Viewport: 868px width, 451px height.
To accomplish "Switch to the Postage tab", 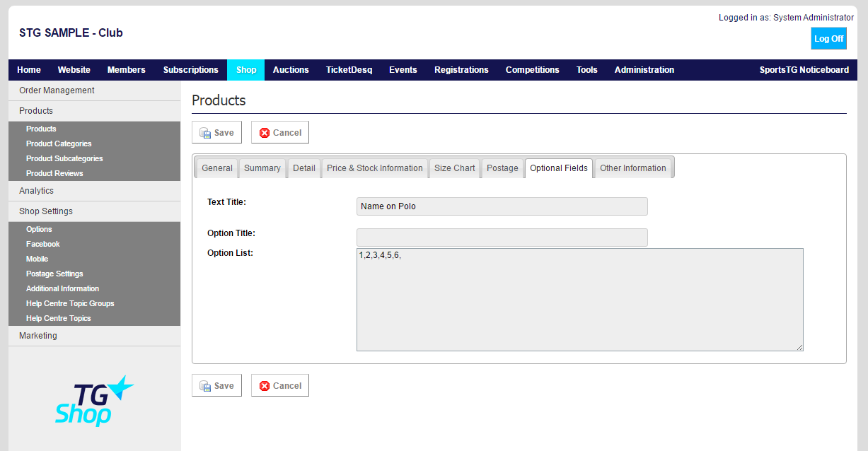I will click(x=502, y=168).
